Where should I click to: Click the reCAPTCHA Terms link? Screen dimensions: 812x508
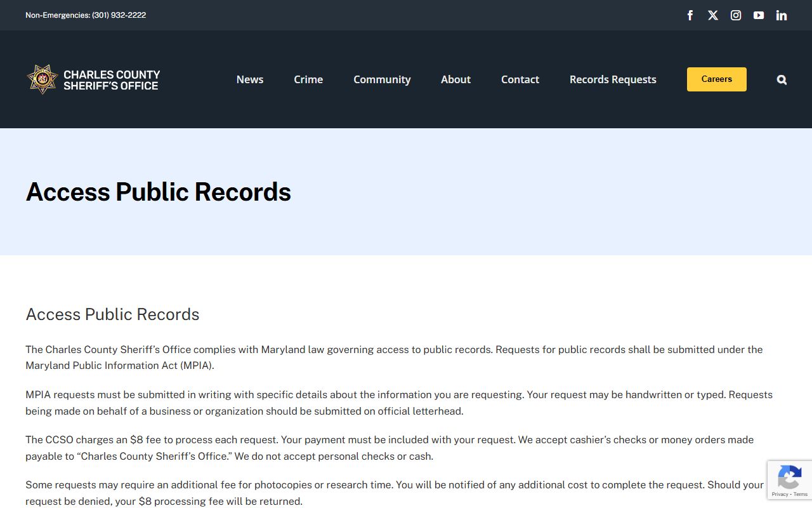click(x=801, y=494)
